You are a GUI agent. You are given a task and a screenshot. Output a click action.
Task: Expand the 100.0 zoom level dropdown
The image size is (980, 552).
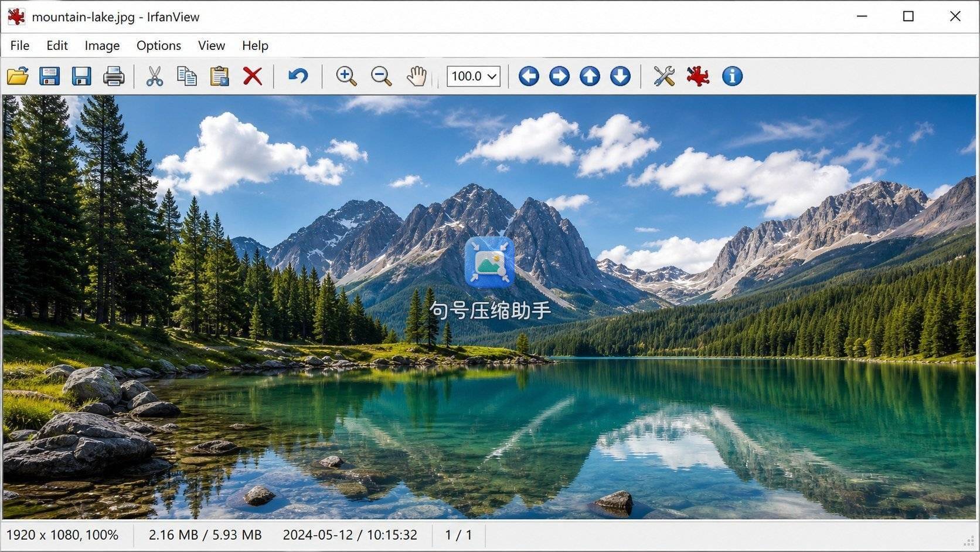(474, 76)
